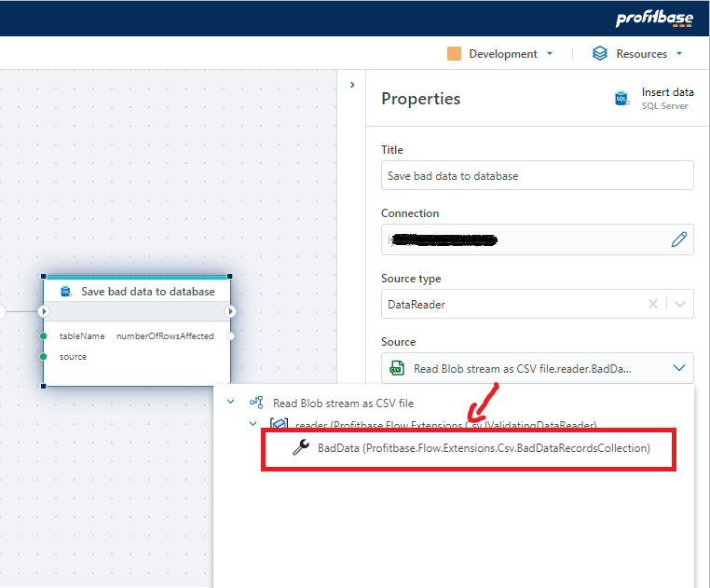Edit the Title input field

[x=537, y=175]
